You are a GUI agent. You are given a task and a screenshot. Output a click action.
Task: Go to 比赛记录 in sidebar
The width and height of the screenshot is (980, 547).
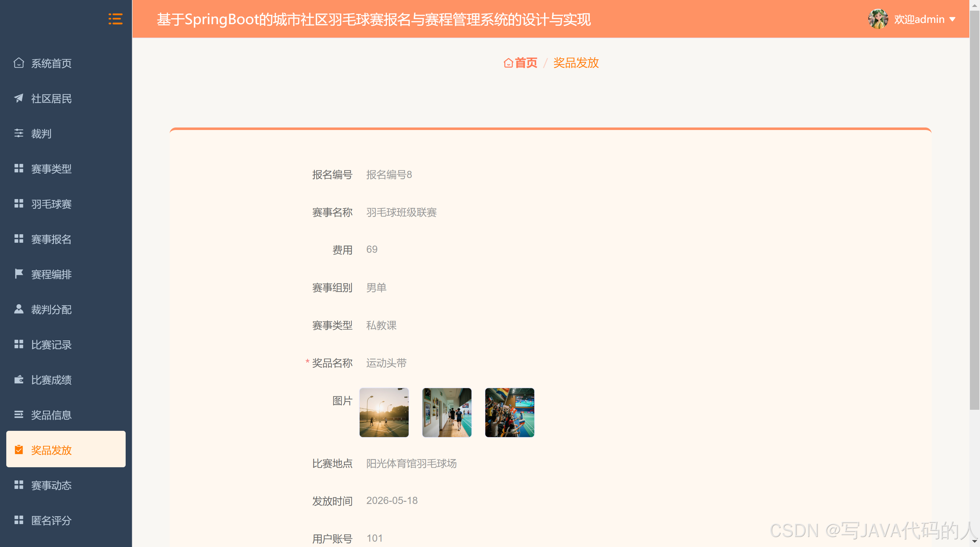pos(66,345)
